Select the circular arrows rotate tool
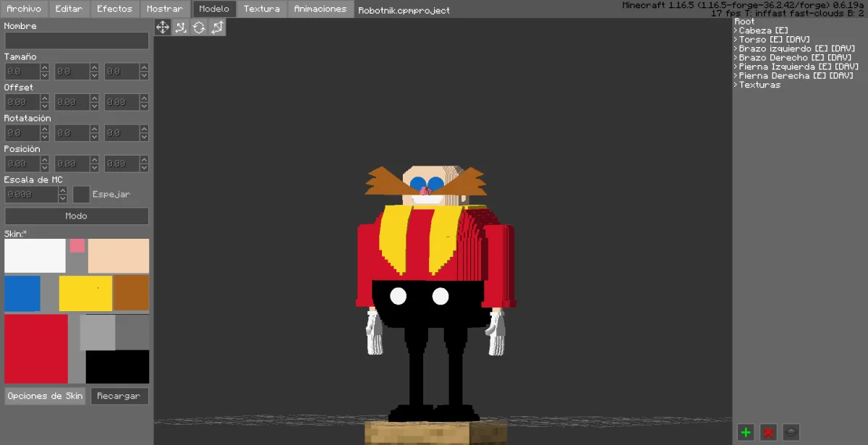Image resolution: width=868 pixels, height=445 pixels. tap(199, 27)
